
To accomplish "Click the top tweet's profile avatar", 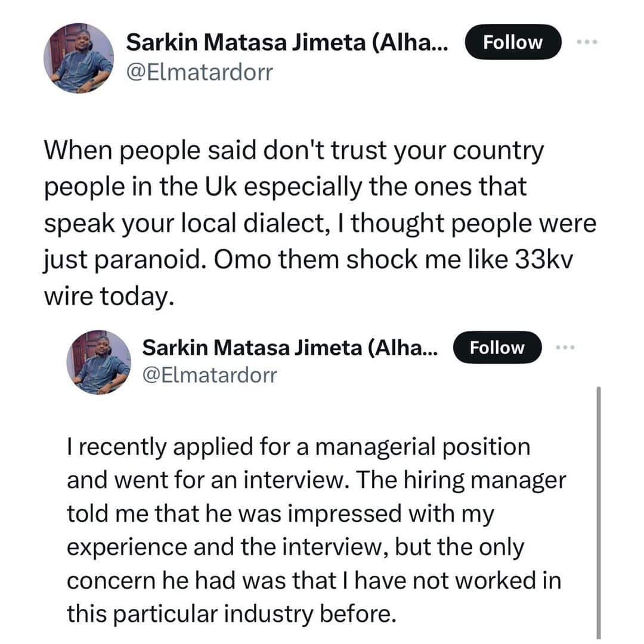I will (x=78, y=58).
